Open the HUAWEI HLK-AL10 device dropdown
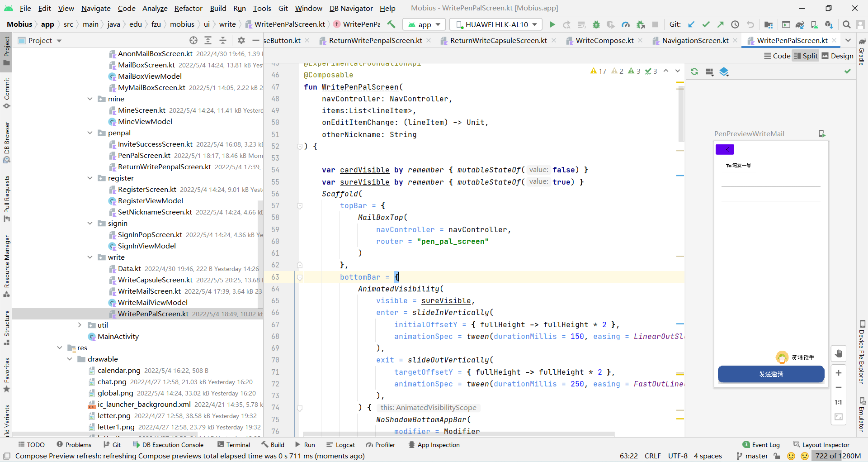This screenshot has height=462, width=868. [x=496, y=24]
